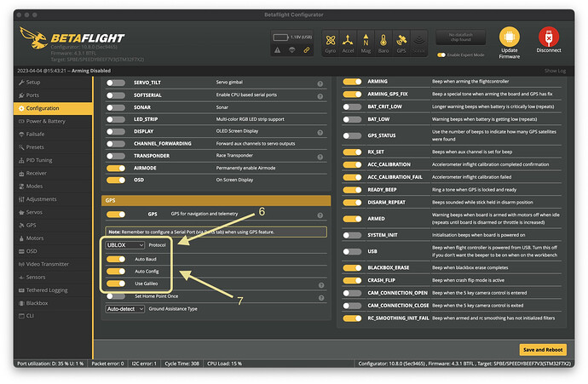Screen dimensions: 588x384
Task: Click the Show Log link
Action: [x=555, y=71]
